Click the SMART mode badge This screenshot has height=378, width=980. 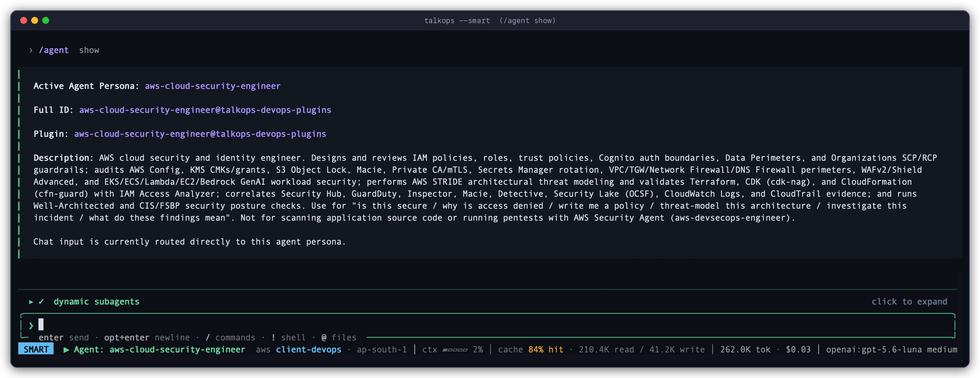point(36,349)
